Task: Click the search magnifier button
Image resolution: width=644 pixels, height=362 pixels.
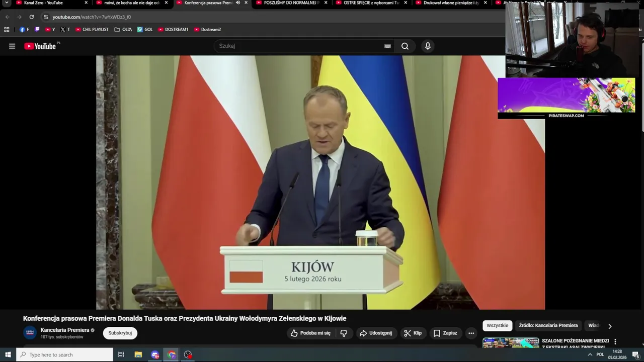Action: [405, 46]
